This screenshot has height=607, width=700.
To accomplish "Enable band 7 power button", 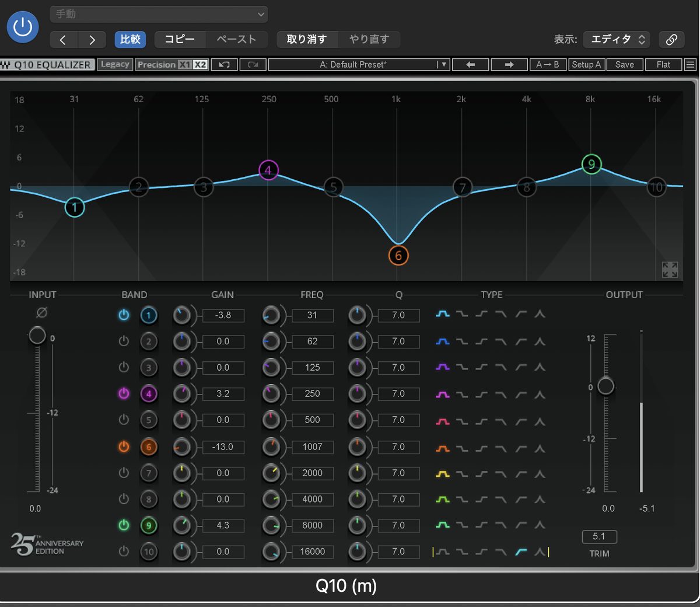I will pos(124,473).
